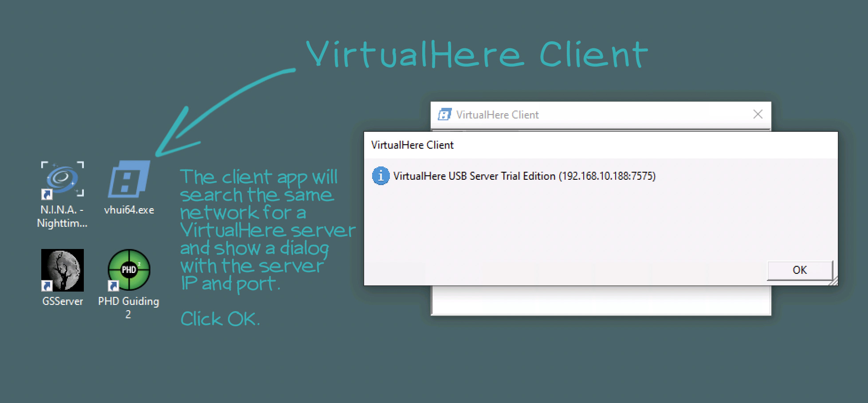Select the PHD Guiding 2 green crosshair icon
The height and width of the screenshot is (403, 868).
click(129, 269)
